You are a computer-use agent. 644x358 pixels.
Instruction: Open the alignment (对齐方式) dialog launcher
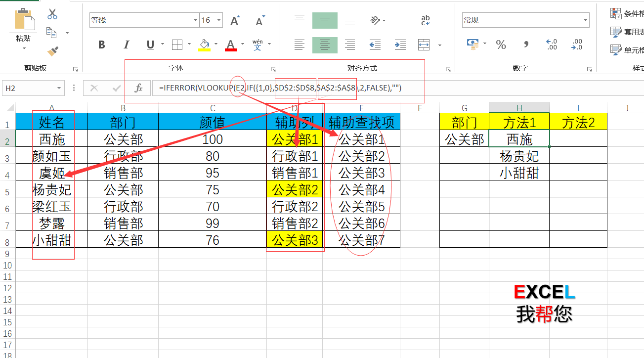point(448,69)
